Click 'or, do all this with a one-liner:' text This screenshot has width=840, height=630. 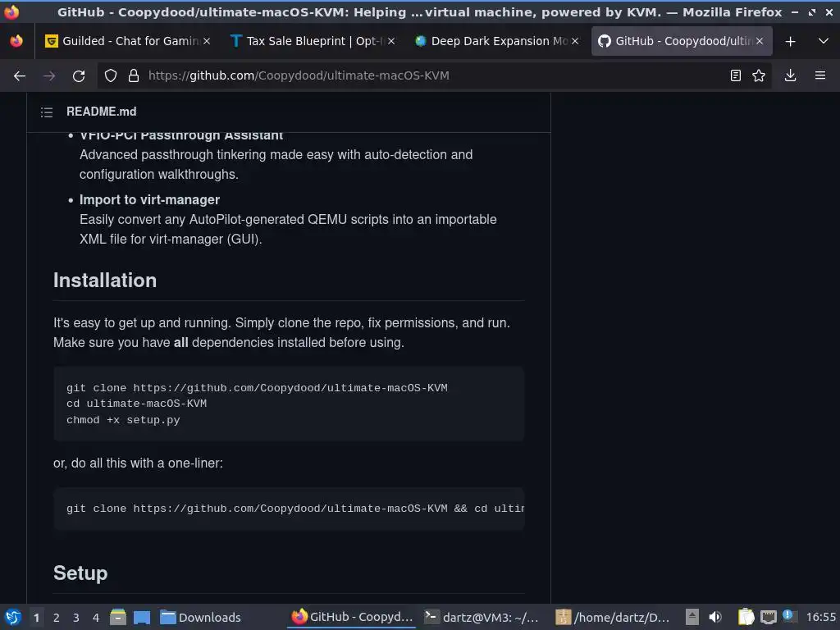[x=138, y=463]
